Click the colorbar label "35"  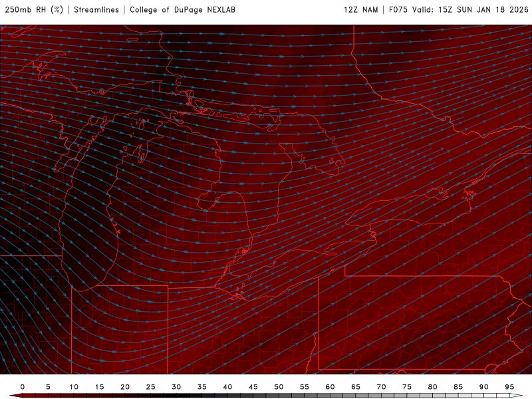(202, 387)
